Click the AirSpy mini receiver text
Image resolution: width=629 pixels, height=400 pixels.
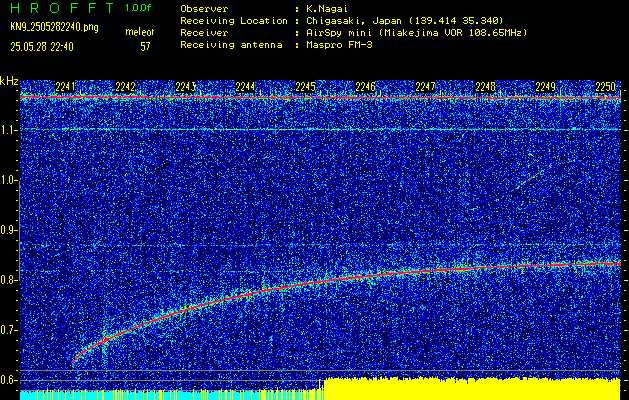416,32
